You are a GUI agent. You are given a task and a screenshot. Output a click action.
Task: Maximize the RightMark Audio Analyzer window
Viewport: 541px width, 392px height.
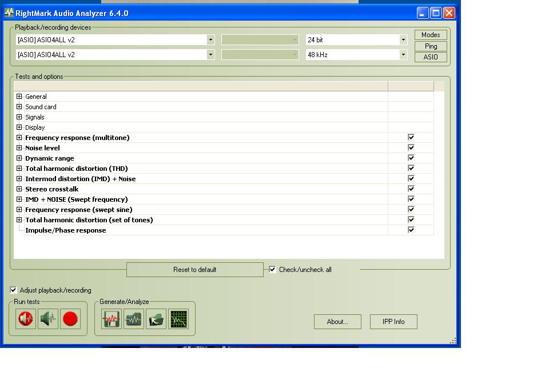point(436,13)
